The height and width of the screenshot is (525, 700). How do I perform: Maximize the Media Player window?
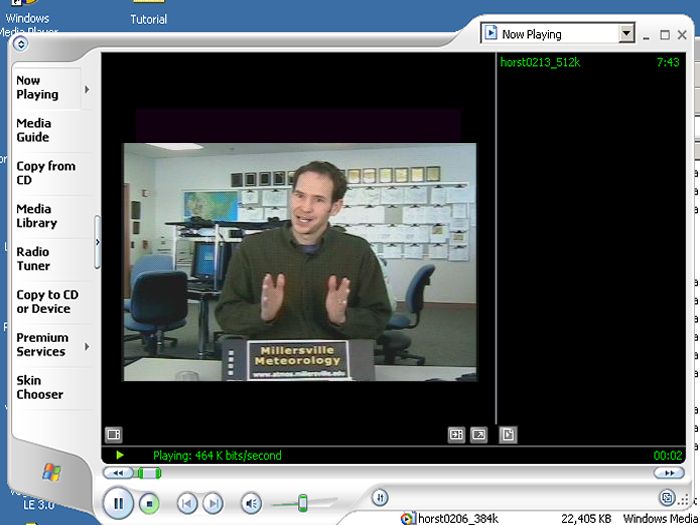pos(665,35)
